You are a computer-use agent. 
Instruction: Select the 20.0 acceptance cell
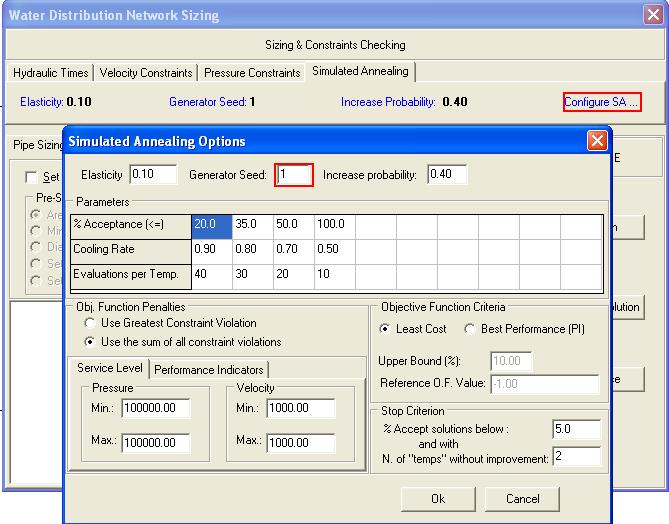coord(212,227)
